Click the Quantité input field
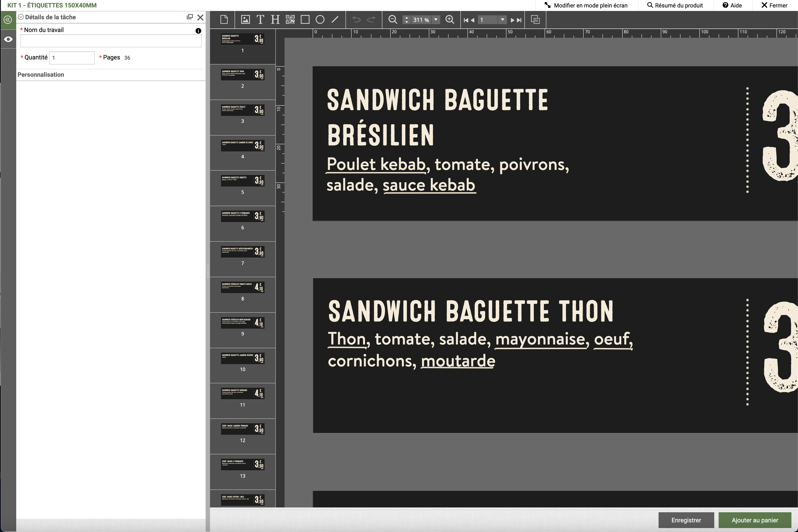The height and width of the screenshot is (532, 798). (x=72, y=58)
